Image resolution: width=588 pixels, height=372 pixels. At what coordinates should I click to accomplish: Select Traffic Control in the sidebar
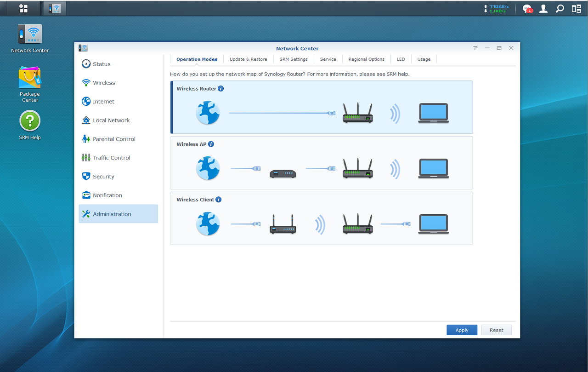(x=118, y=158)
